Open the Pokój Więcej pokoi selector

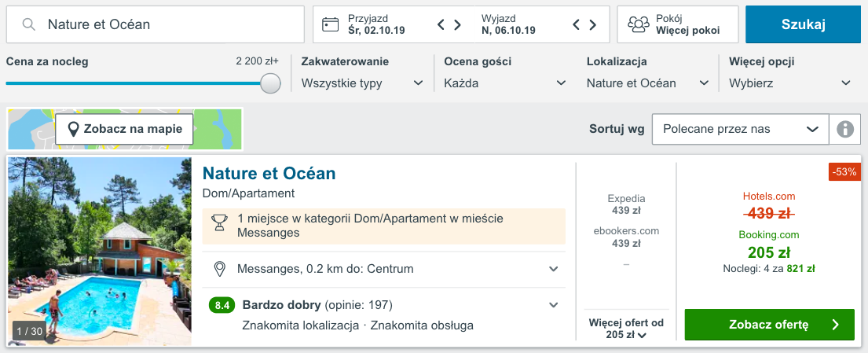[x=678, y=24]
